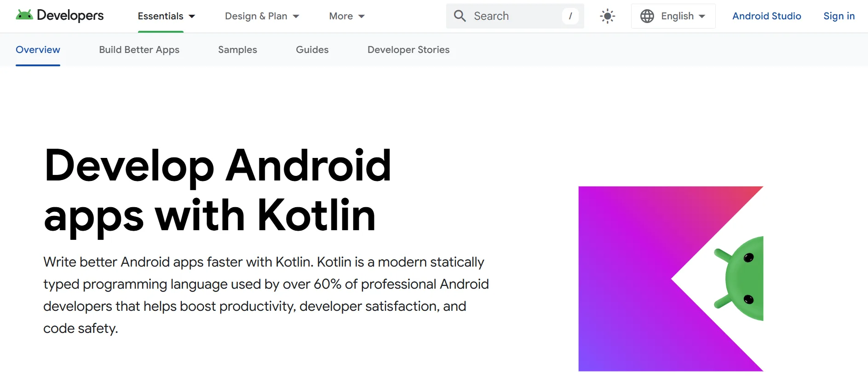Switch to Build Better Apps tab
Image resolution: width=868 pixels, height=378 pixels.
coord(139,50)
